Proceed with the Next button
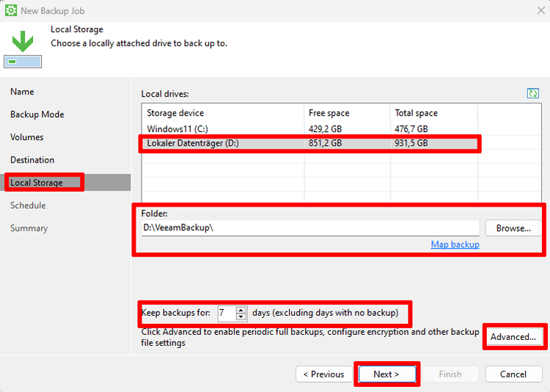 pyautogui.click(x=386, y=374)
